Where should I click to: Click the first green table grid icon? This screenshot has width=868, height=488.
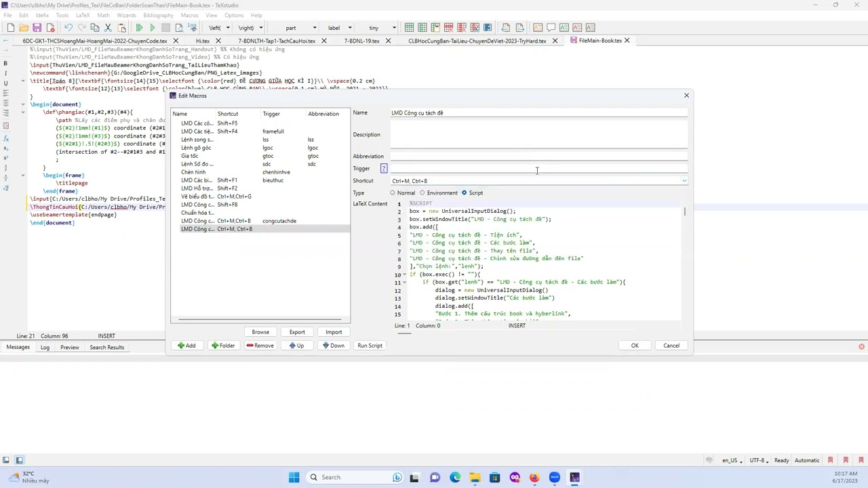pyautogui.click(x=409, y=28)
